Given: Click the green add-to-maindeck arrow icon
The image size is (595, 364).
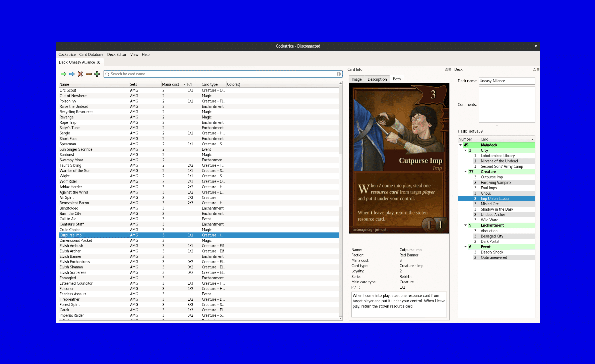Looking at the screenshot, I should (x=63, y=74).
